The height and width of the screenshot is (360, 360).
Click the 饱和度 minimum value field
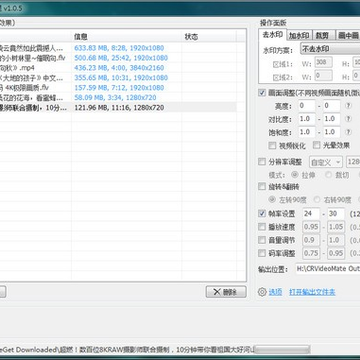(306, 132)
